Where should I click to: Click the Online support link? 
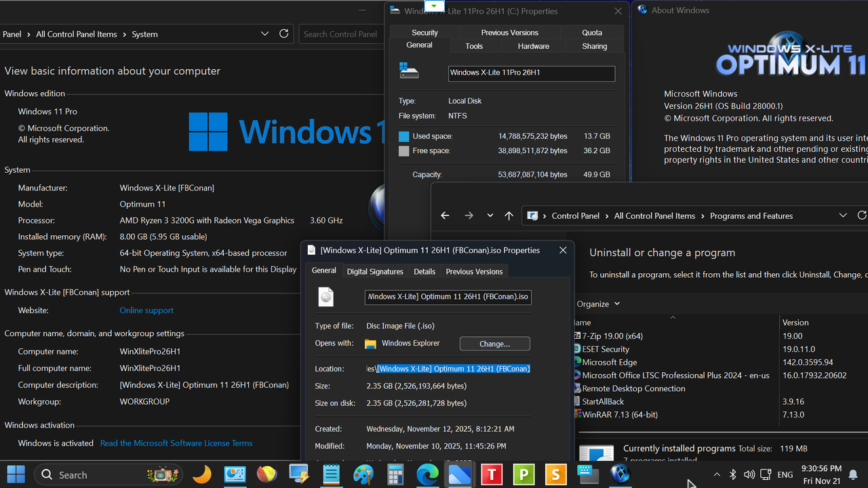click(146, 310)
